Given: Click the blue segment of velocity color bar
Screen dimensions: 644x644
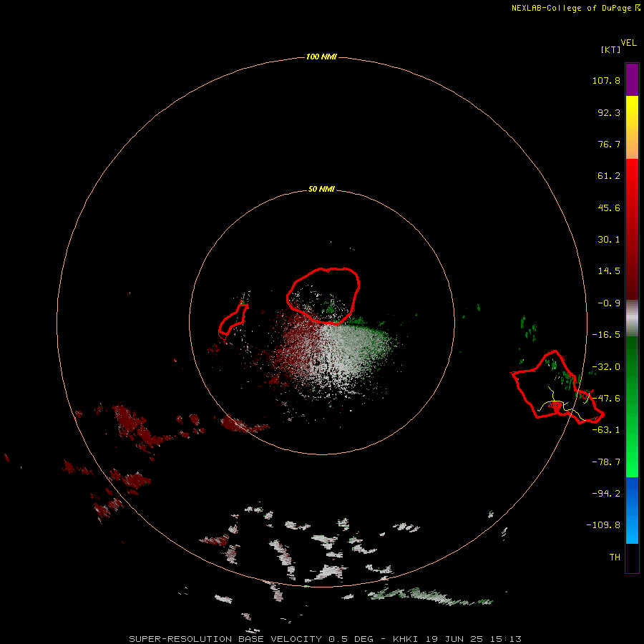Looking at the screenshot, I should point(632,510).
